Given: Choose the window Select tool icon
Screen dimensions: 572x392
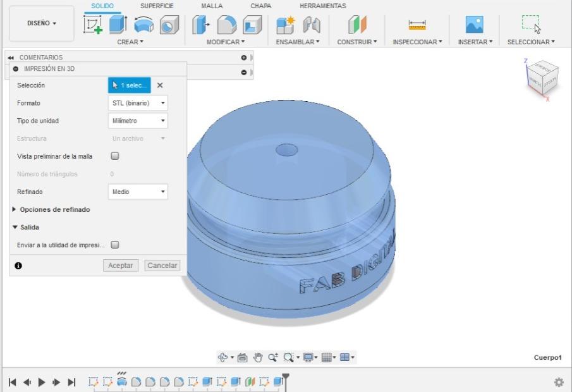Looking at the screenshot, I should (x=531, y=24).
